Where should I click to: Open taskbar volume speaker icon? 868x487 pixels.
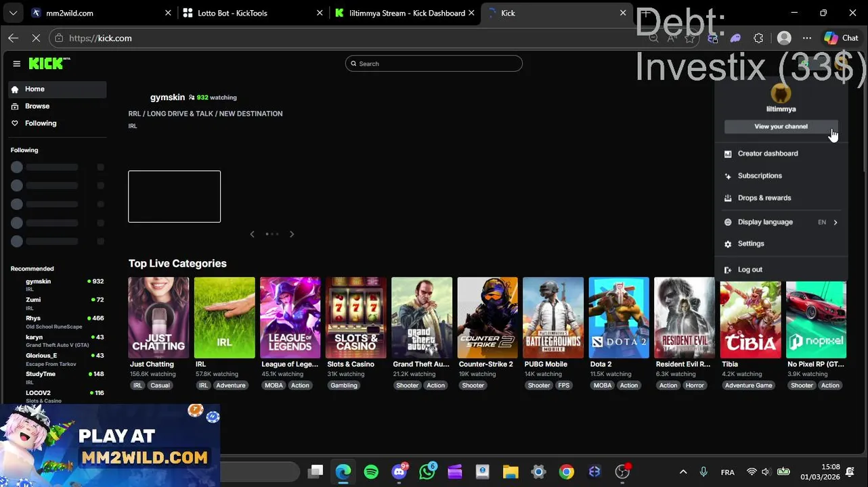pyautogui.click(x=766, y=472)
